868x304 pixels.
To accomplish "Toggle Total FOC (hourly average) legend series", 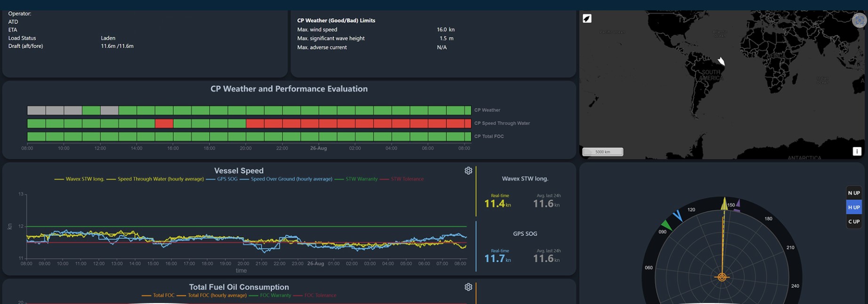I will (212, 296).
